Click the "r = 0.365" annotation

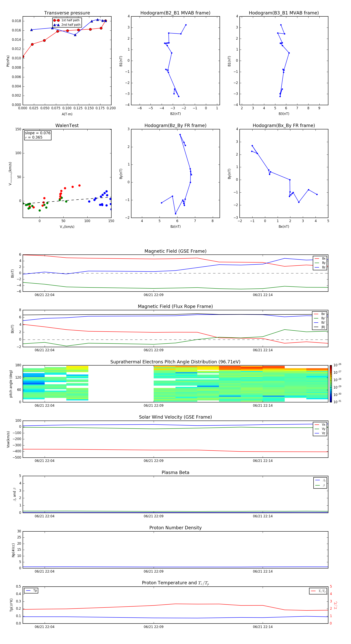click(x=34, y=137)
